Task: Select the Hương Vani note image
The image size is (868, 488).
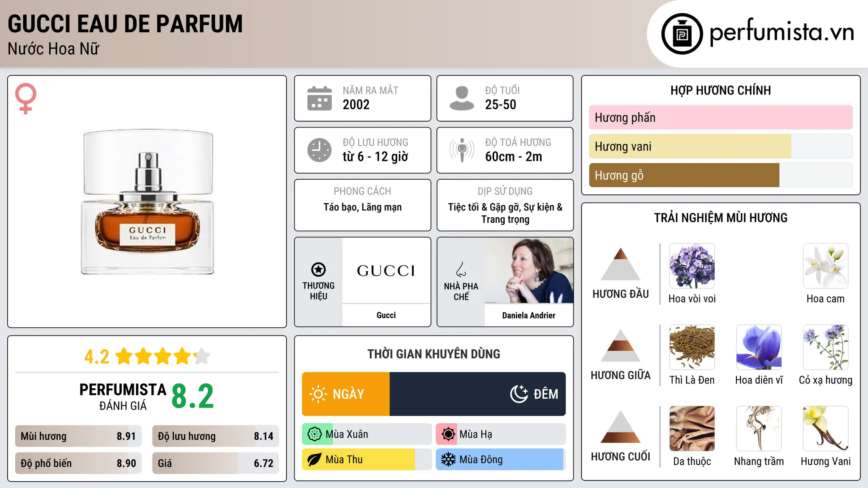Action: (x=826, y=429)
